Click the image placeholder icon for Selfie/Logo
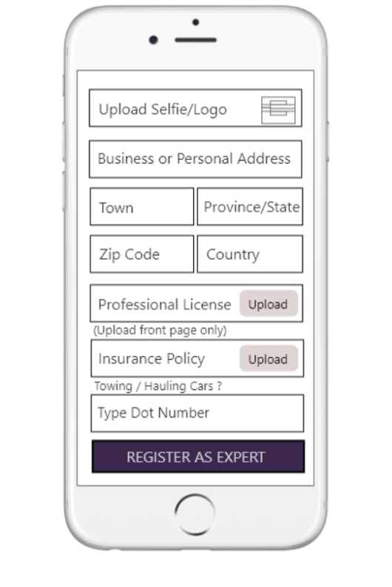Viewport: 392px width, 587px height. tap(278, 110)
